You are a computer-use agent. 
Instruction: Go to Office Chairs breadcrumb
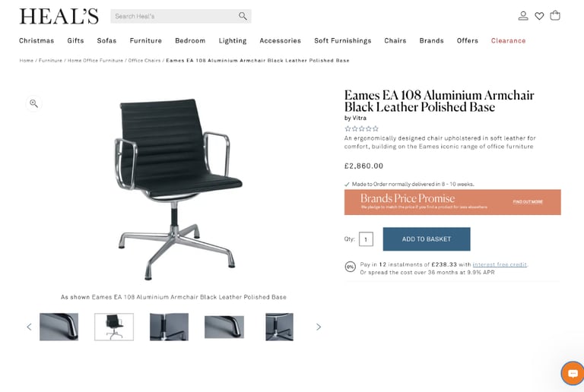point(144,60)
